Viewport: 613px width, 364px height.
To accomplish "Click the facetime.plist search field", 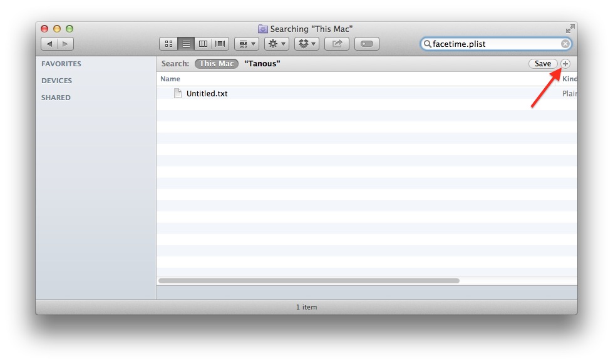I will point(496,44).
